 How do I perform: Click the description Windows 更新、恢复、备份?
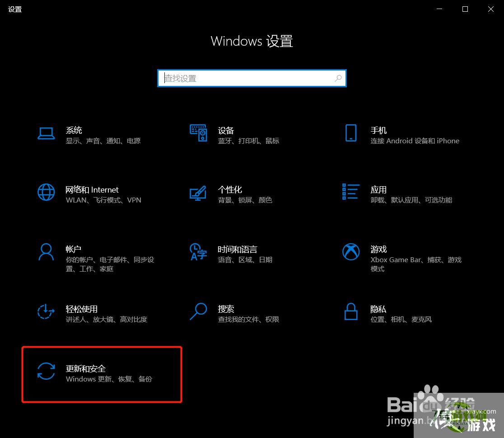tap(109, 379)
